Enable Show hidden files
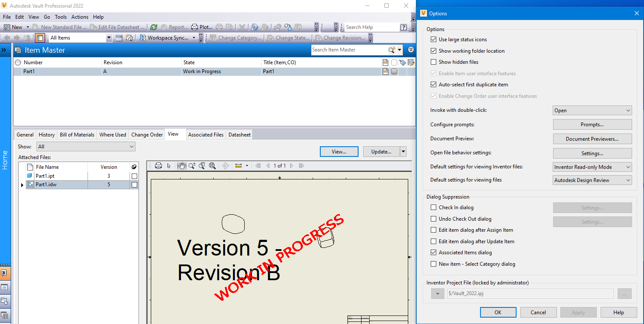The width and height of the screenshot is (644, 324). (x=434, y=62)
